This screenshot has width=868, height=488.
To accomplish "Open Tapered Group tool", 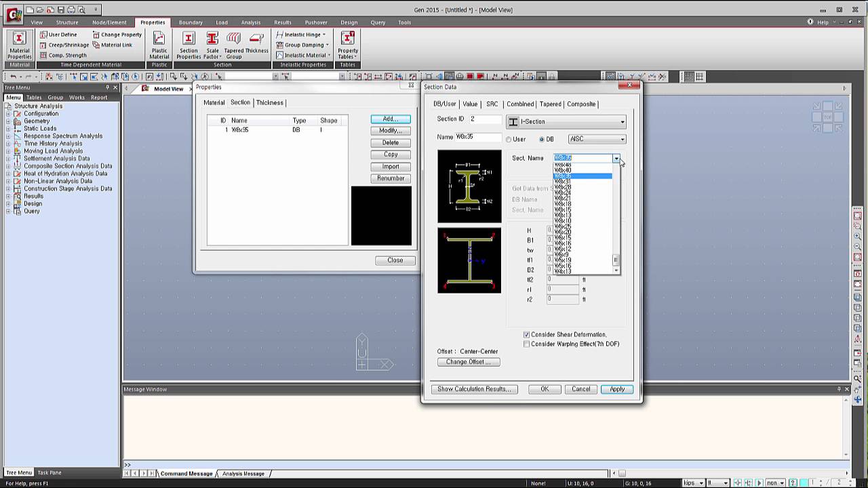I will pos(234,45).
